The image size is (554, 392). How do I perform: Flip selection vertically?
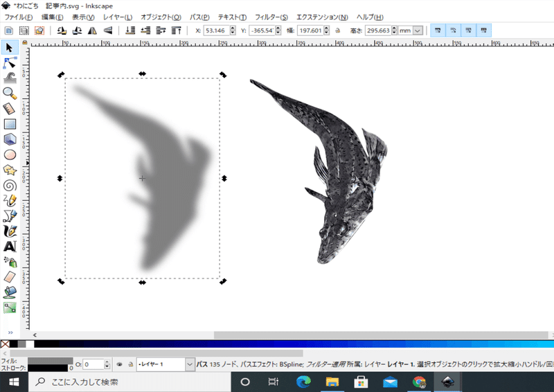pyautogui.click(x=108, y=30)
